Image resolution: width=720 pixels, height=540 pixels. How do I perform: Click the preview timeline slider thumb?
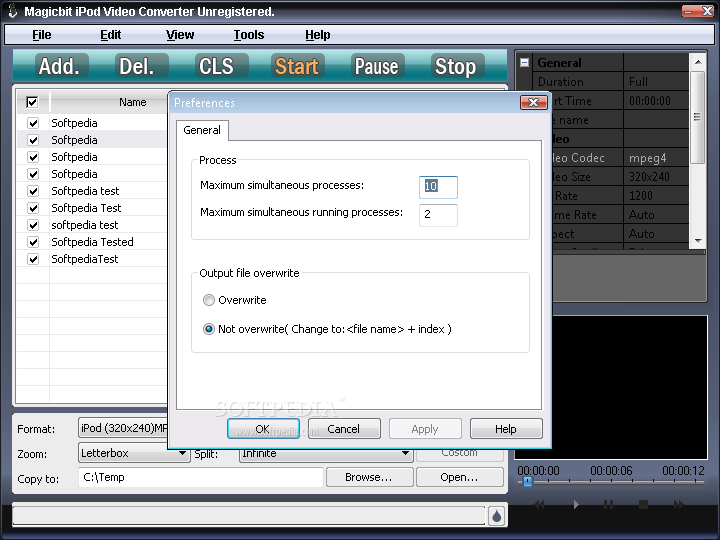tap(528, 482)
